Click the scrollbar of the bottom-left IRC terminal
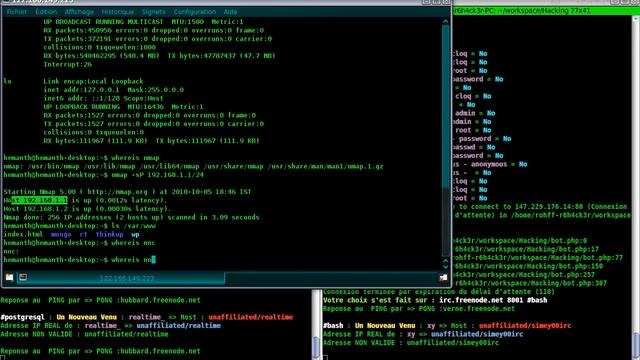This screenshot has width=640, height=360. click(316, 346)
